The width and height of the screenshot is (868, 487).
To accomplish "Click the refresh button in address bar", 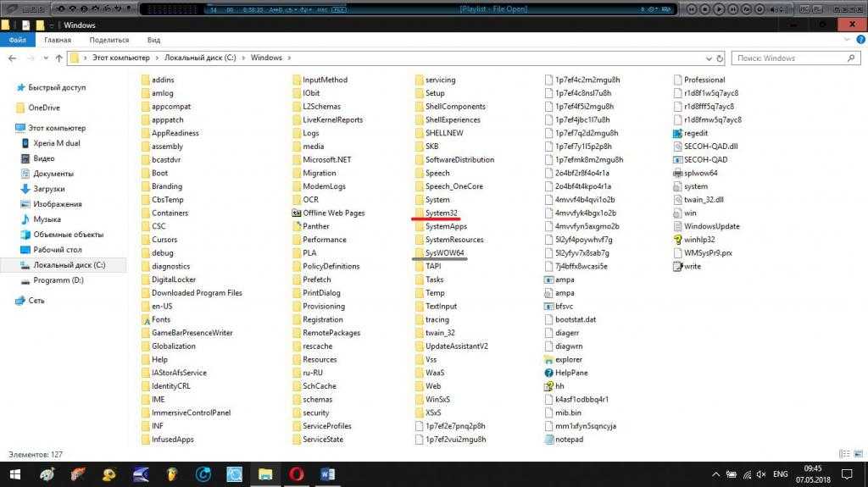I will (719, 58).
